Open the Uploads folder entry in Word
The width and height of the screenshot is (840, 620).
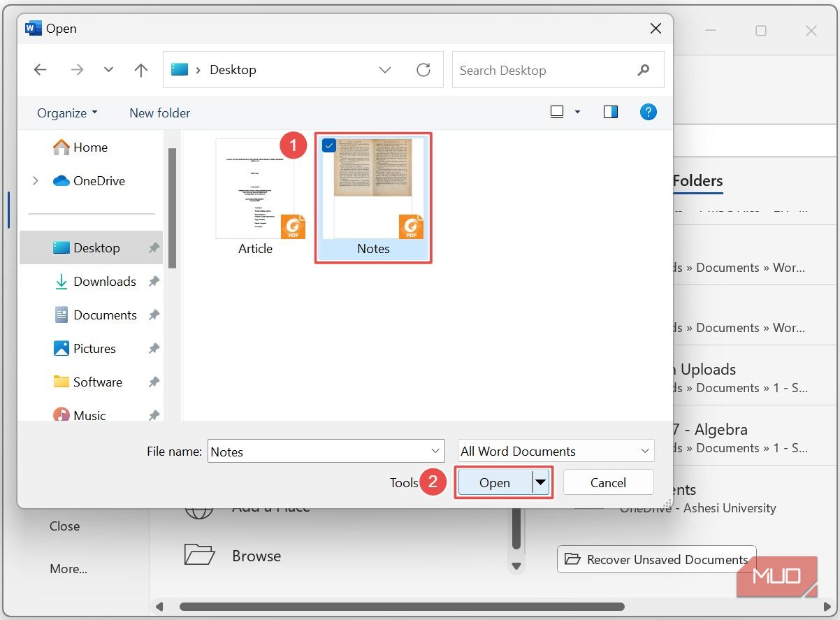(755, 377)
